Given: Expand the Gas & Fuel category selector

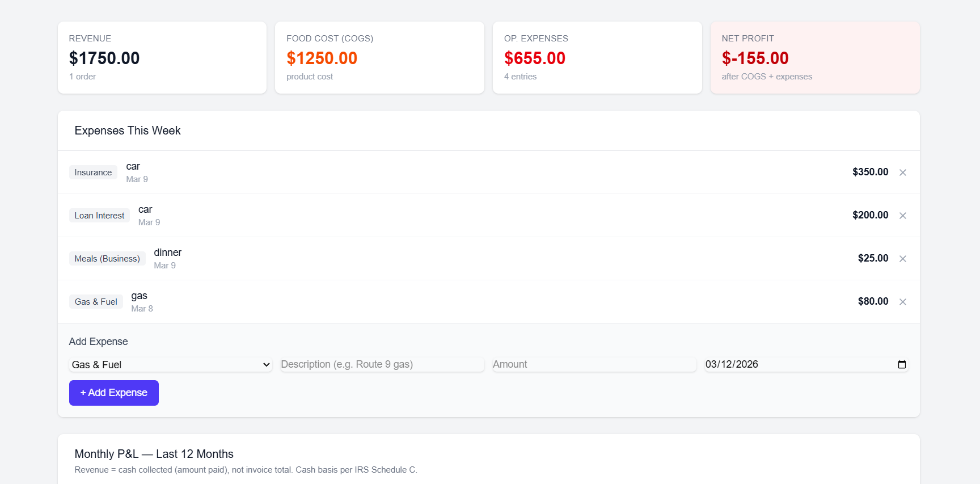Looking at the screenshot, I should (170, 364).
